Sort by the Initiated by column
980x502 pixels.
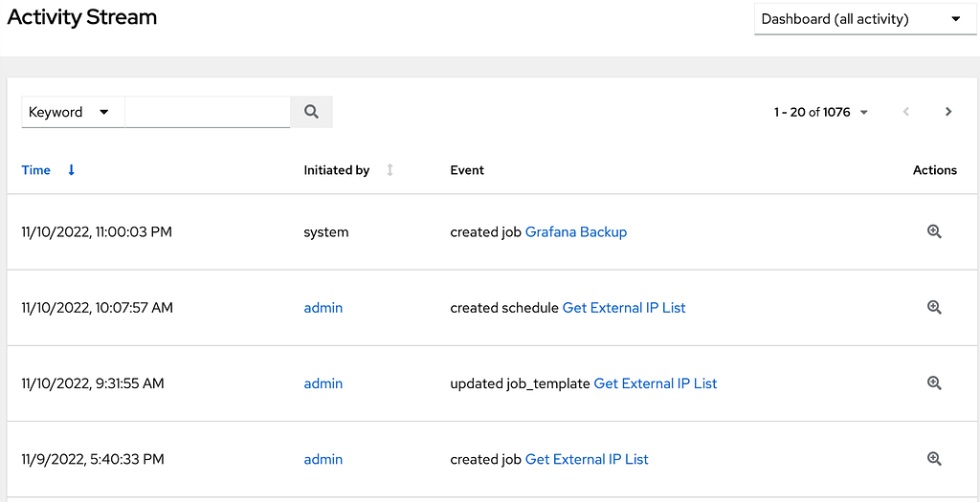(x=390, y=170)
